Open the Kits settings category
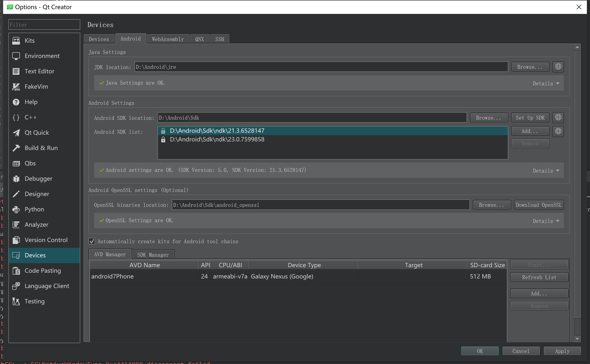 point(44,40)
